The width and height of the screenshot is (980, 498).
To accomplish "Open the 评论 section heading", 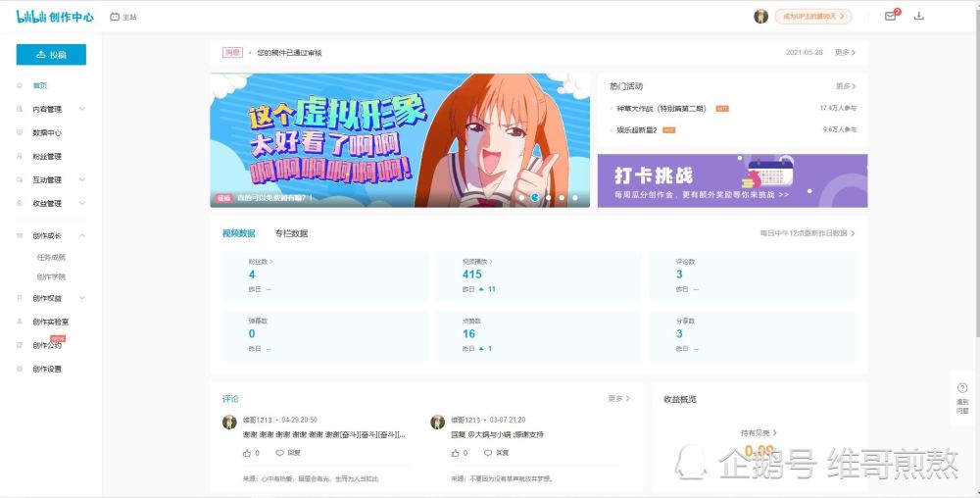I will [230, 399].
